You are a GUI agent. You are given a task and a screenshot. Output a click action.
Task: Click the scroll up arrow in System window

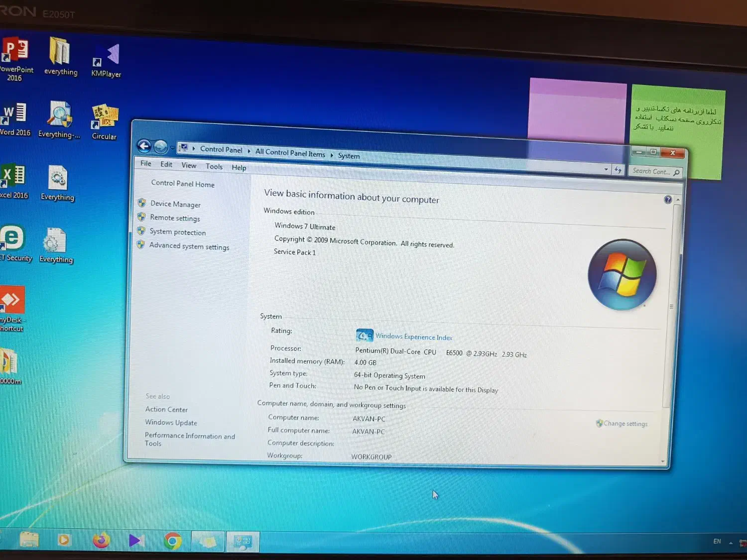pos(678,200)
